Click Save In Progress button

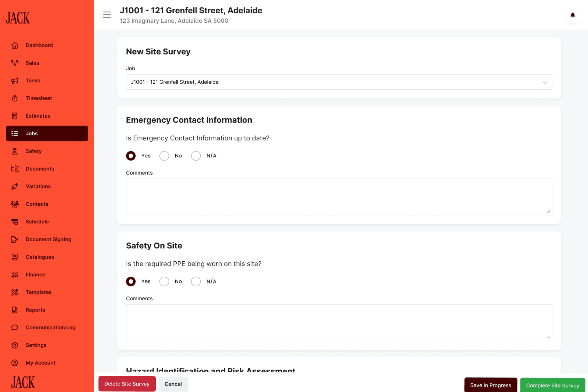tap(490, 385)
